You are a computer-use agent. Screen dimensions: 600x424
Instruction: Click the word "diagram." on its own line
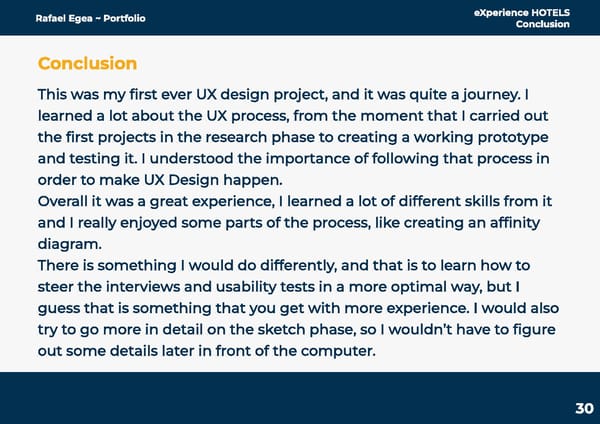[70, 244]
